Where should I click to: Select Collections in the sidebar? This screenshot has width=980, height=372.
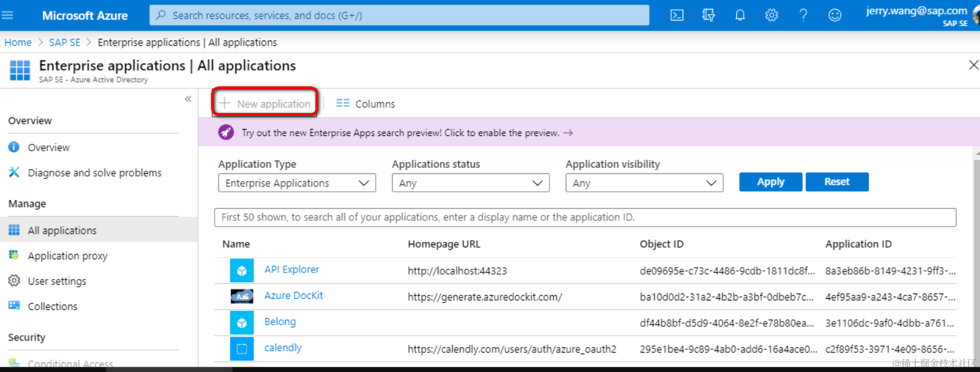(53, 306)
